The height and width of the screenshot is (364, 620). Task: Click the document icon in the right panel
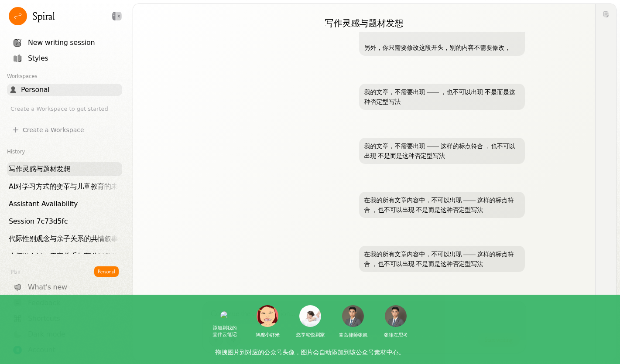point(606,14)
